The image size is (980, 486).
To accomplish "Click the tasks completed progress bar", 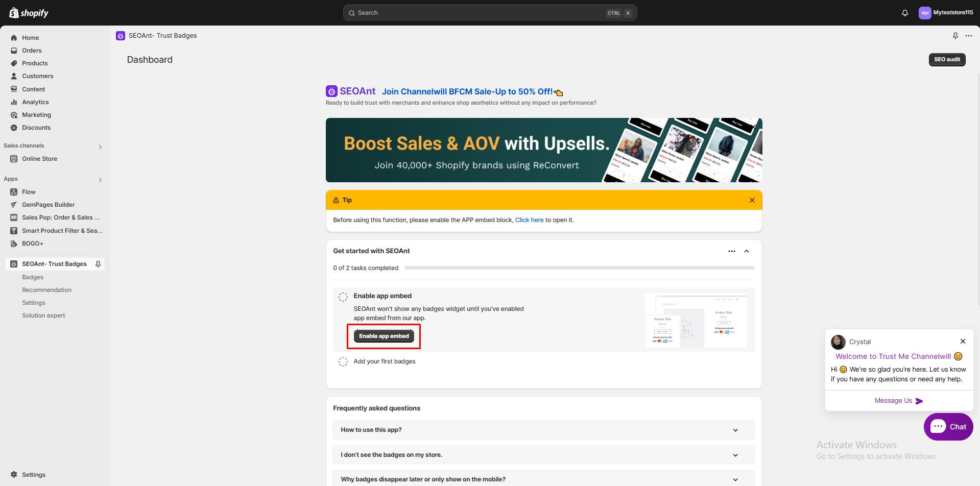I will point(579,267).
